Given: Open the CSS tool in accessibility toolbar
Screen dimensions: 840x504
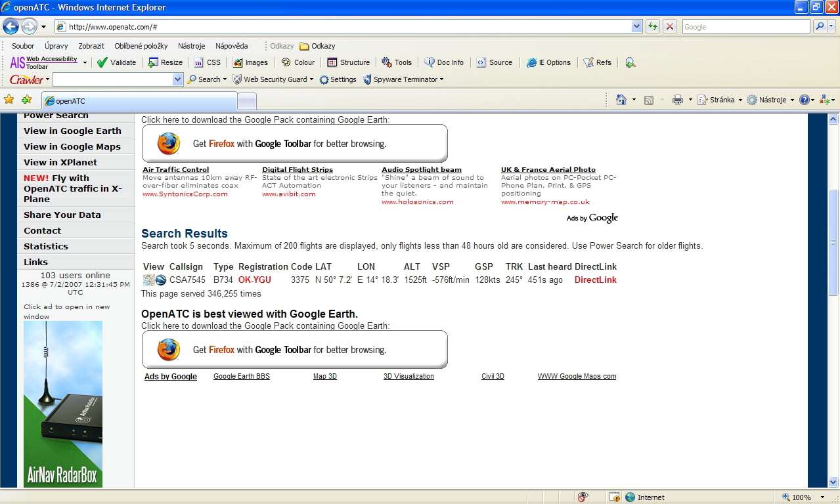Looking at the screenshot, I should tap(208, 62).
